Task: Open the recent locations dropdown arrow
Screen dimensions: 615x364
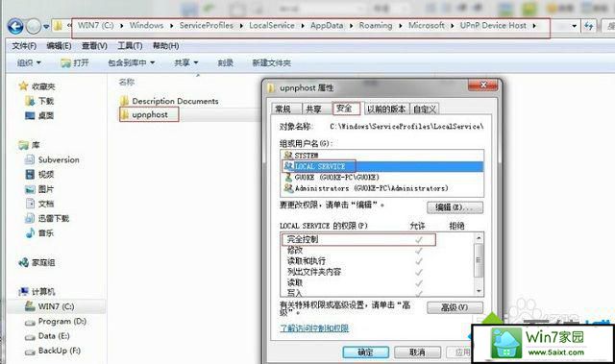Action: point(46,27)
